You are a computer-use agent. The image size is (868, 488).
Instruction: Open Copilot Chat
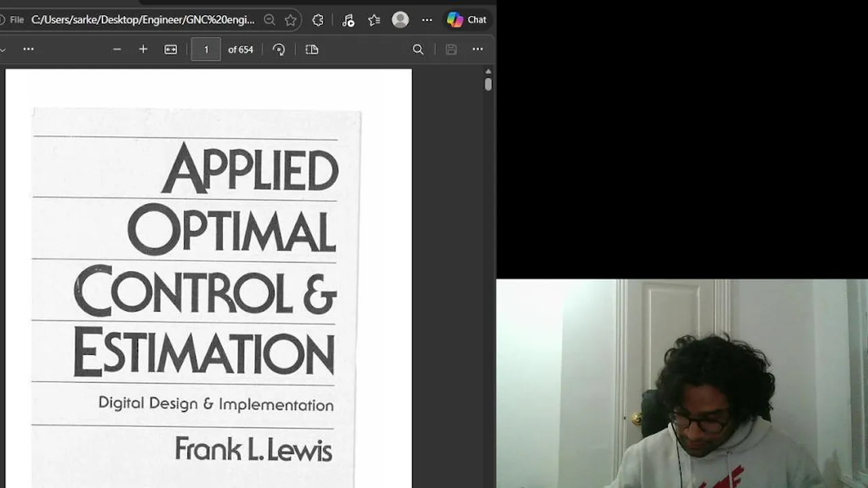click(x=467, y=20)
